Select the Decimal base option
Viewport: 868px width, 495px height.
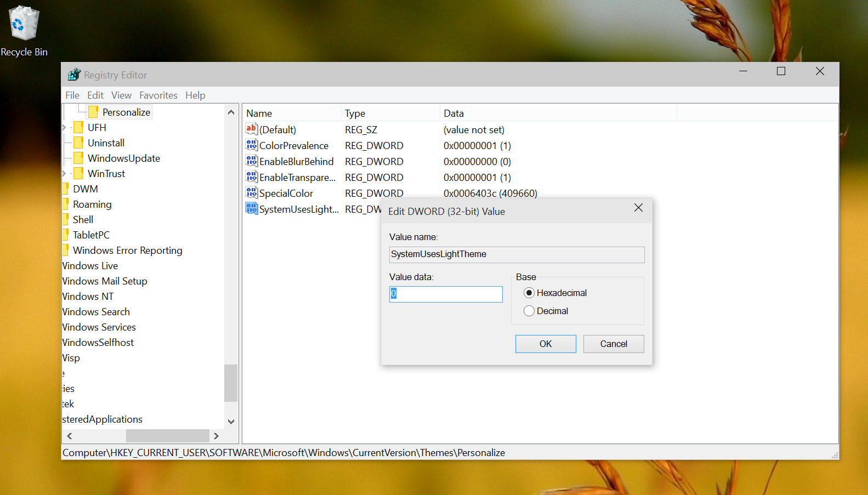coord(546,311)
